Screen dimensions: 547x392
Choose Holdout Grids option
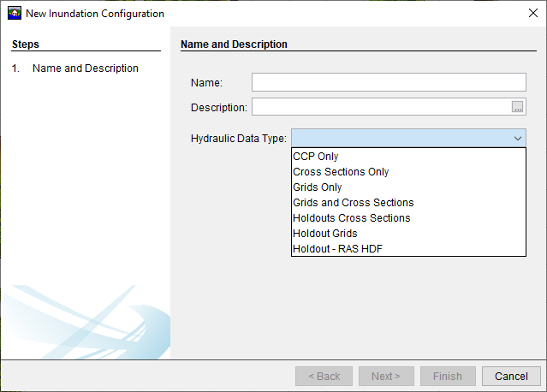pyautogui.click(x=408, y=233)
